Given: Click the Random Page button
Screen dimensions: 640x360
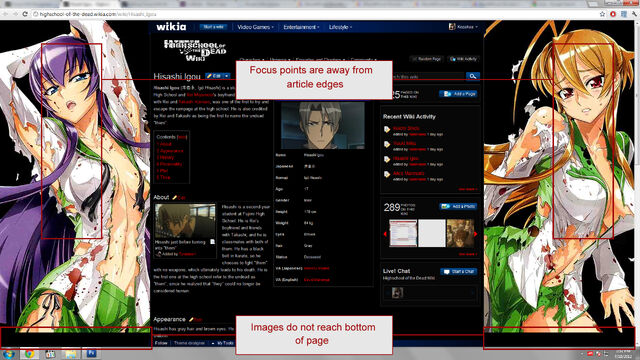Looking at the screenshot, I should click(427, 59).
